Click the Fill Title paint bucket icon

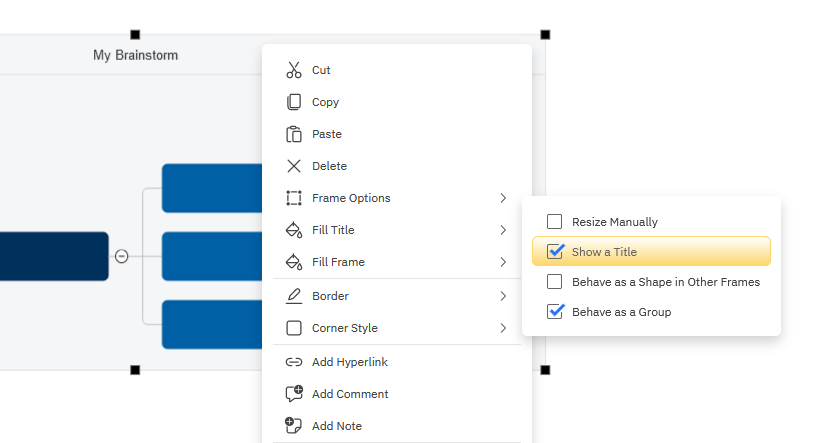coord(293,230)
